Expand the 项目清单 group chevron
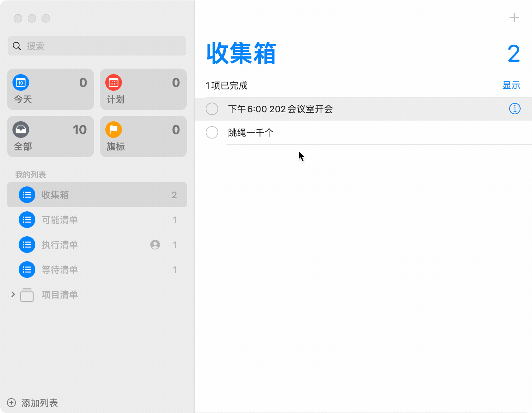 coord(13,295)
